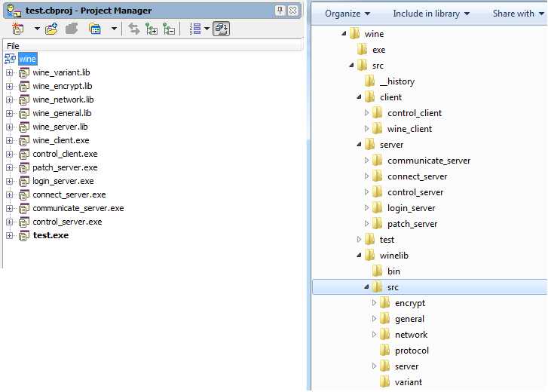The height and width of the screenshot is (392, 548).
Task: Expand the communicate_server folder
Action: click(367, 161)
